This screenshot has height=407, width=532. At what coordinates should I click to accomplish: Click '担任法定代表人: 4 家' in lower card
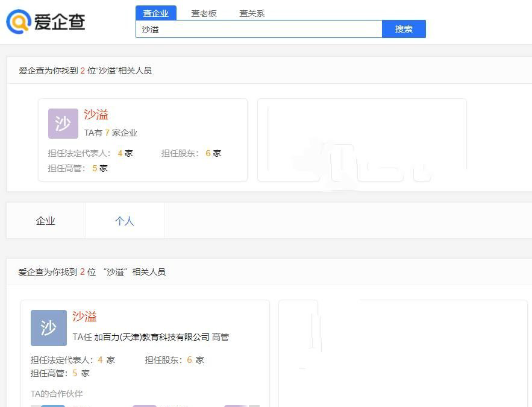73,360
